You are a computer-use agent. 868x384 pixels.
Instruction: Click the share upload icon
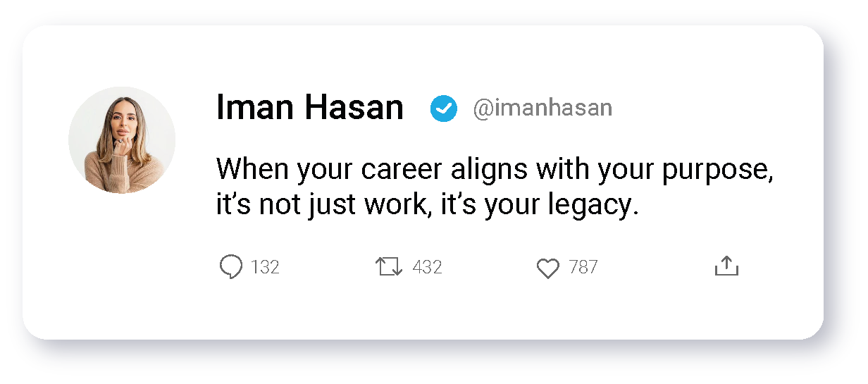726,266
